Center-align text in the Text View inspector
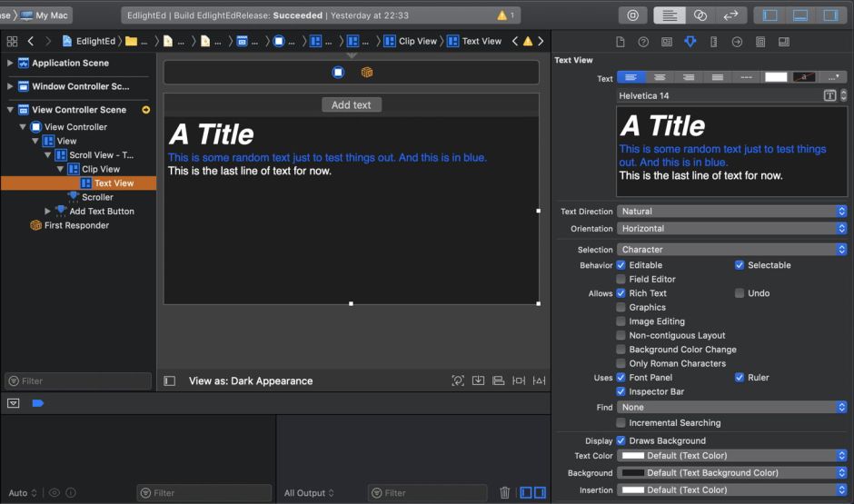 point(660,77)
